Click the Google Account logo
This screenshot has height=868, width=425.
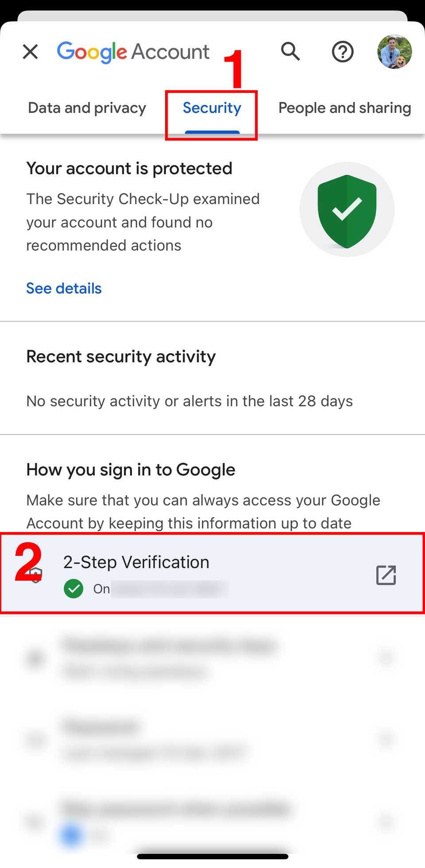pyautogui.click(x=133, y=52)
